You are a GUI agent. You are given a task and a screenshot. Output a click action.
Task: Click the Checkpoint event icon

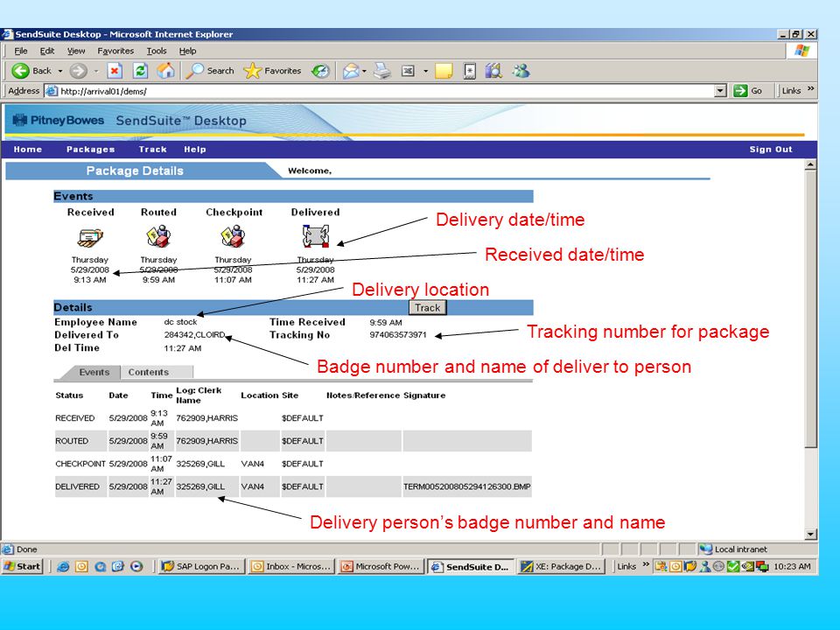pos(233,236)
